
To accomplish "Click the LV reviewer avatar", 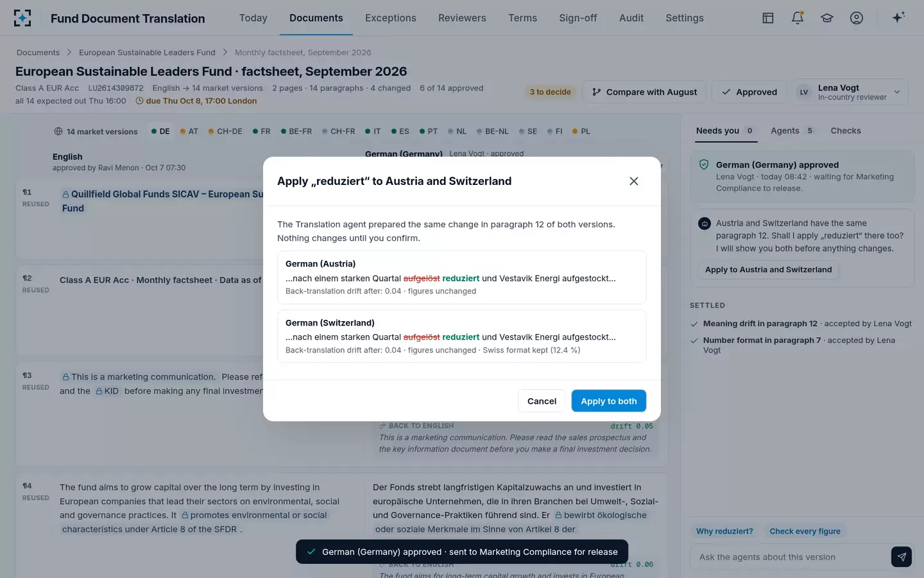I will [x=804, y=92].
